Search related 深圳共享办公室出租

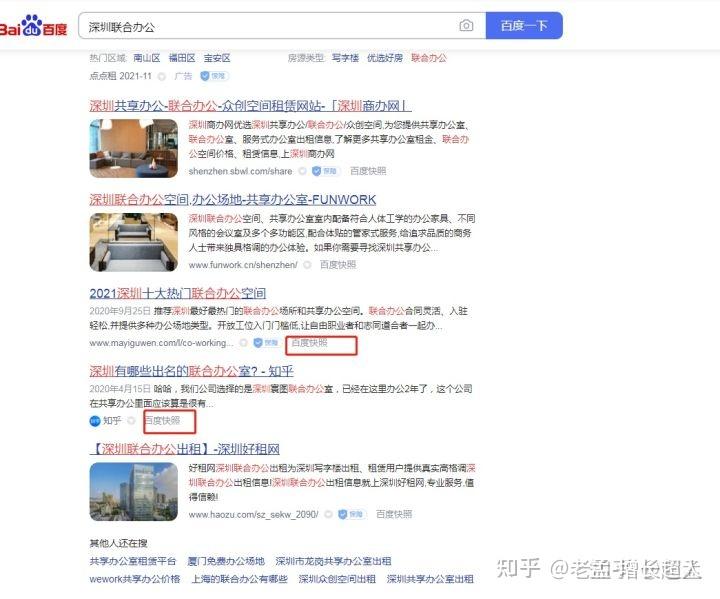430,579
